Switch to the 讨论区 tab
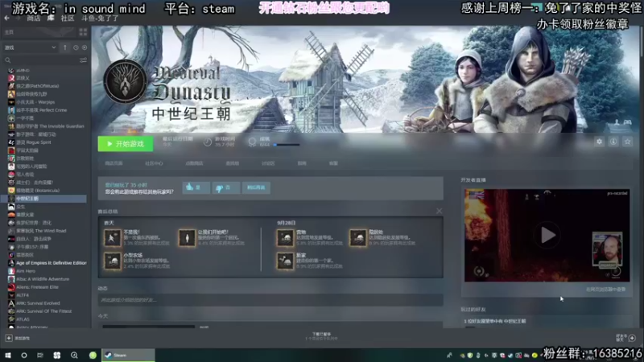Screen dimensions: 644x362 (268, 163)
